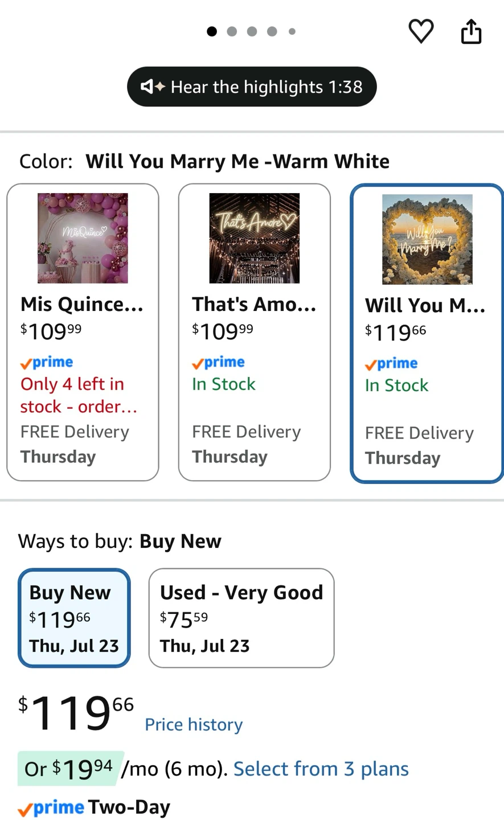The height and width of the screenshot is (820, 504).
Task: Choose Used - Very Good option
Action: [241, 618]
